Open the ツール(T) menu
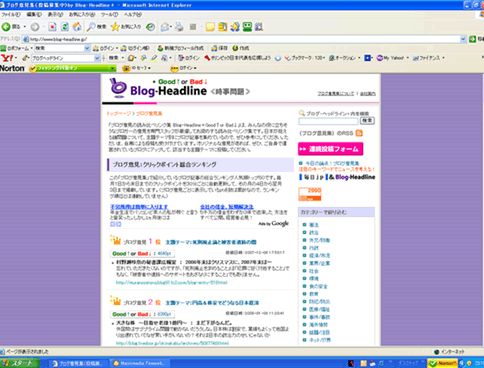The height and width of the screenshot is (368, 484). (109, 15)
